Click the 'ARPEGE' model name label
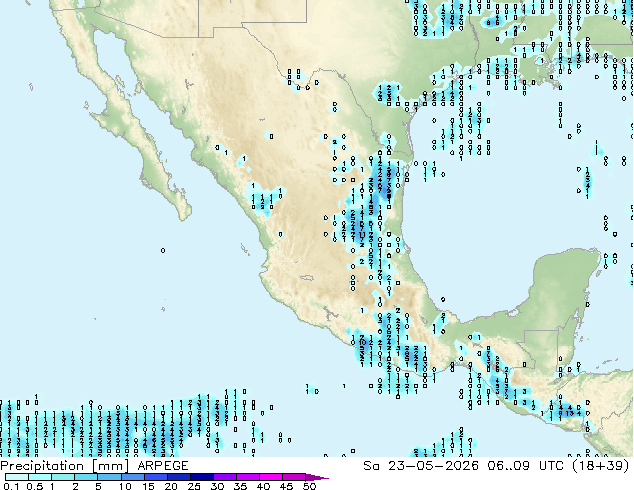 tap(163, 466)
